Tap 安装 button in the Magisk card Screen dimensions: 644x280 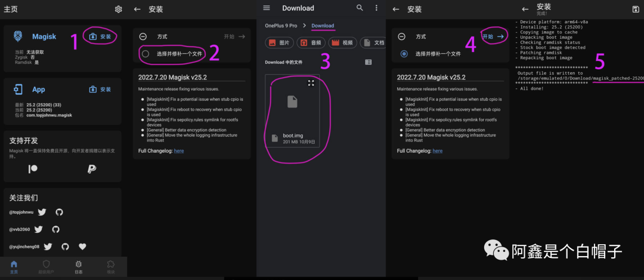(x=100, y=36)
